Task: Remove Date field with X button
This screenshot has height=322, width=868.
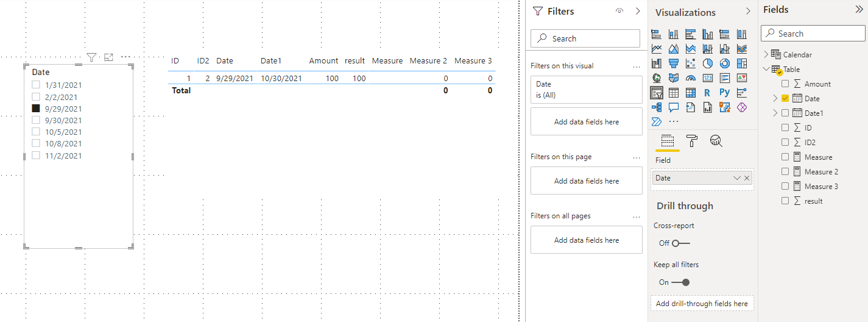Action: (x=747, y=178)
